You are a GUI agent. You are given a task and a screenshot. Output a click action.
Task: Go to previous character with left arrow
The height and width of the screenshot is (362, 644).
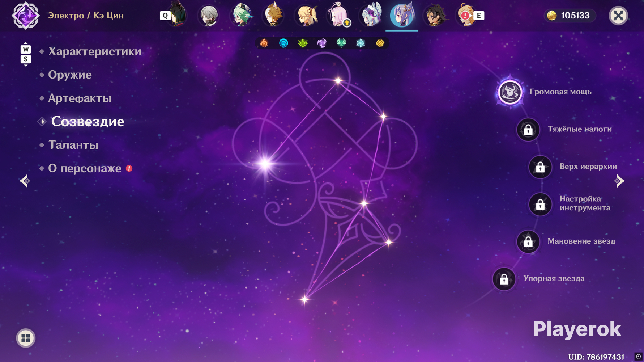(25, 181)
